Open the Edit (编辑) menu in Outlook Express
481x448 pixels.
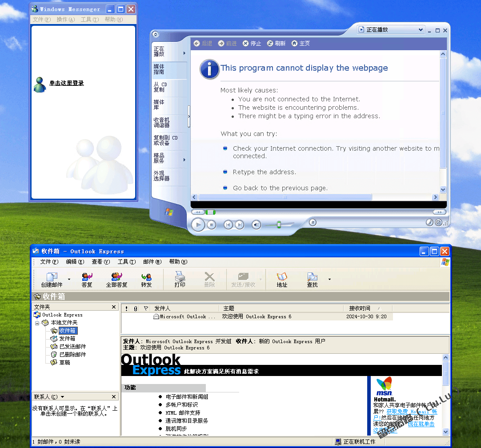point(75,262)
